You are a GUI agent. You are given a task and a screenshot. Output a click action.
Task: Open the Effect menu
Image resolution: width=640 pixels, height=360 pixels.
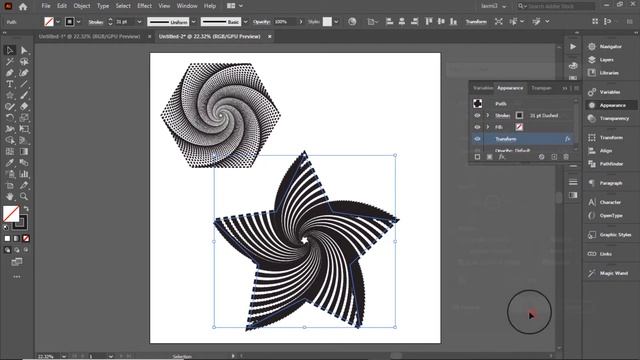(x=144, y=6)
